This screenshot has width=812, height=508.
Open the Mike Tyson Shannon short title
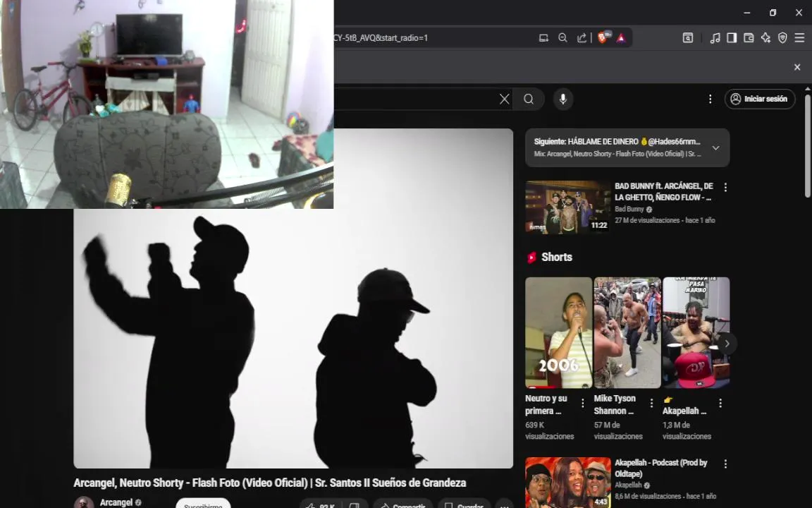click(615, 404)
